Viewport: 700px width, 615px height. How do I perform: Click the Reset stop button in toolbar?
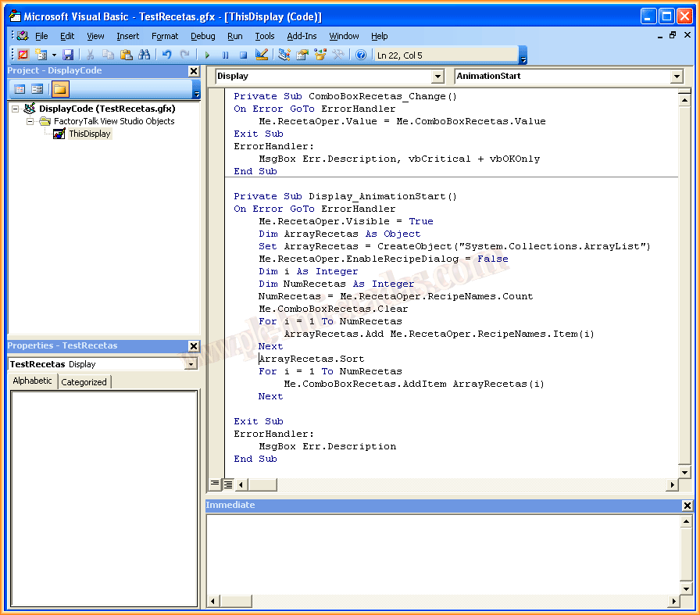(243, 55)
